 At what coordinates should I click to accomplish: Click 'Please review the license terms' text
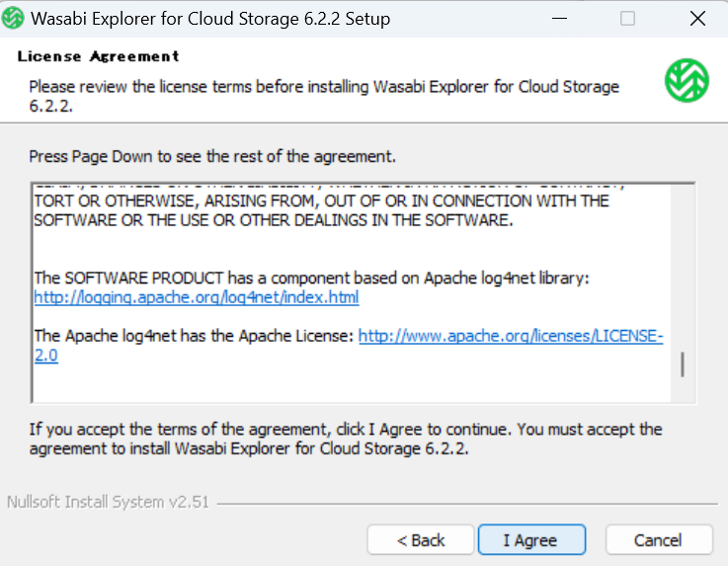[x=324, y=96]
